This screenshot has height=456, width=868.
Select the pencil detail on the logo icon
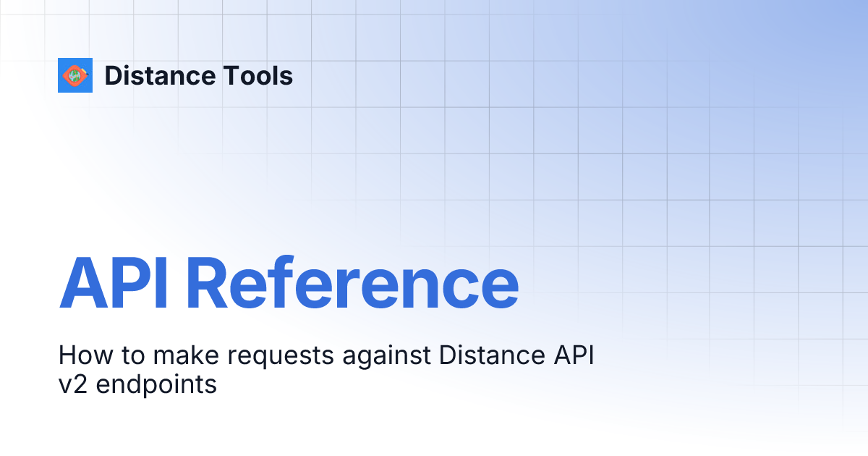(x=85, y=72)
